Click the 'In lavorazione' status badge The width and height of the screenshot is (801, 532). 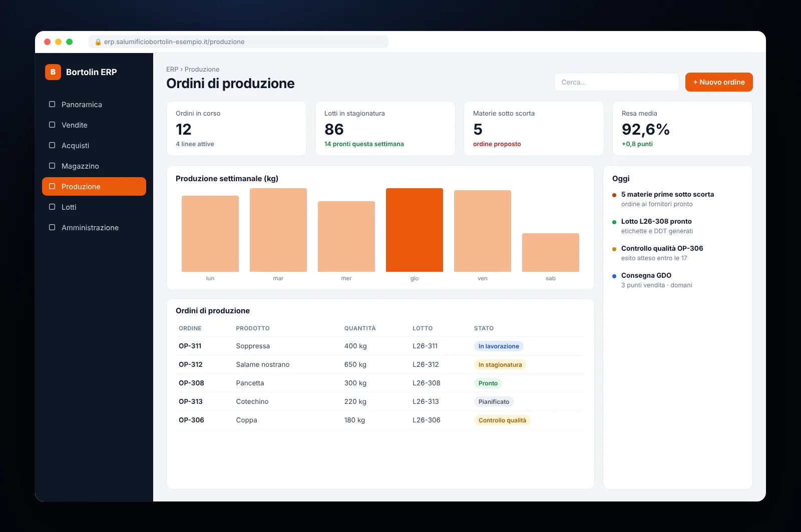[x=499, y=346]
